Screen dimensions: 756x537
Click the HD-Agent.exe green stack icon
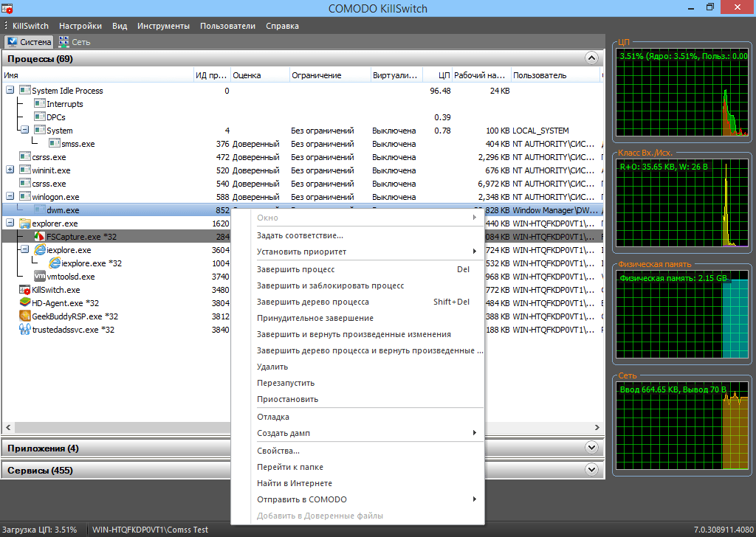click(x=24, y=302)
